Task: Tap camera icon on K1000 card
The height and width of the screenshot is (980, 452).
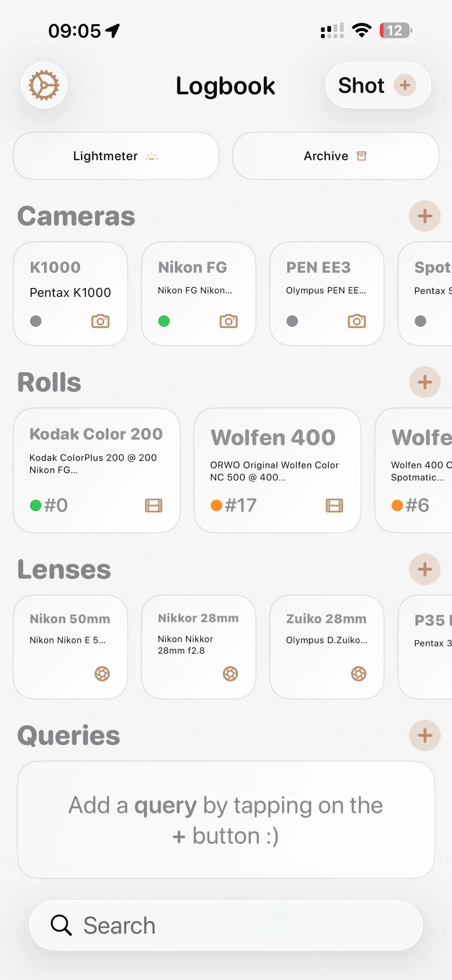Action: [x=101, y=321]
